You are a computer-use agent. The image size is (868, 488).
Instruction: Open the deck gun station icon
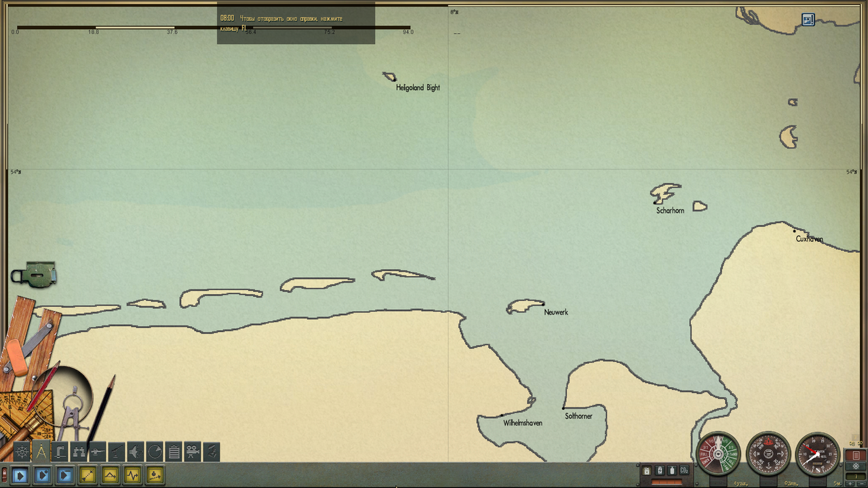(98, 451)
